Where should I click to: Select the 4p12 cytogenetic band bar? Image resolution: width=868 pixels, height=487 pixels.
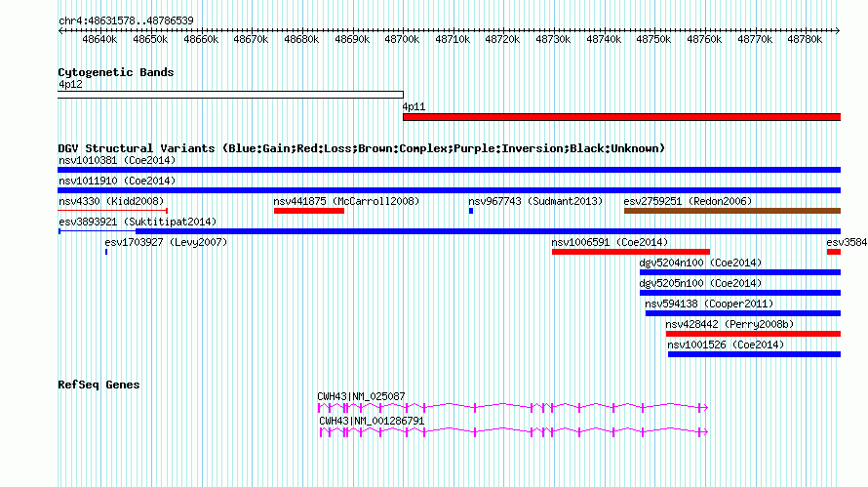tap(231, 95)
